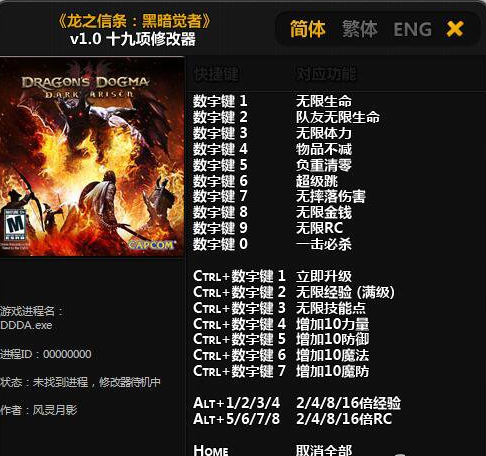Click the 取消全部 function
This screenshot has width=486, height=456.
pyautogui.click(x=324, y=450)
